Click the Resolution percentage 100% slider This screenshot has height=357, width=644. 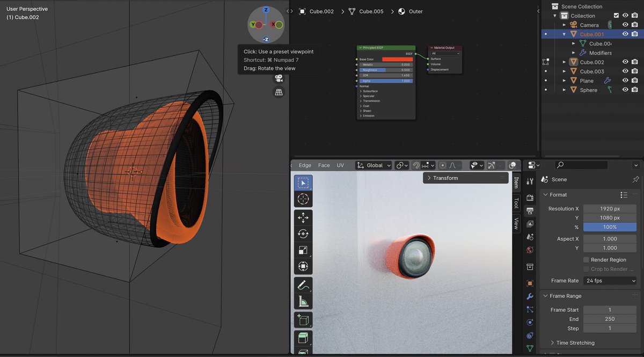pyautogui.click(x=610, y=227)
